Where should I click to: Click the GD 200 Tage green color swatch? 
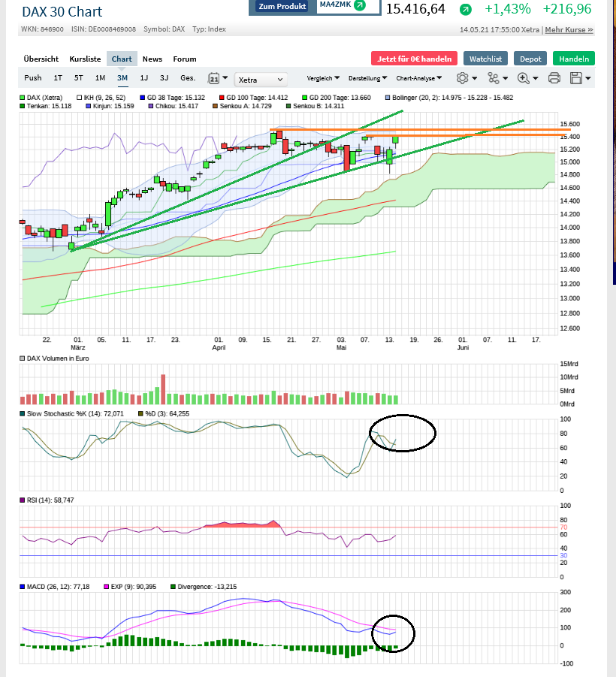[x=305, y=97]
